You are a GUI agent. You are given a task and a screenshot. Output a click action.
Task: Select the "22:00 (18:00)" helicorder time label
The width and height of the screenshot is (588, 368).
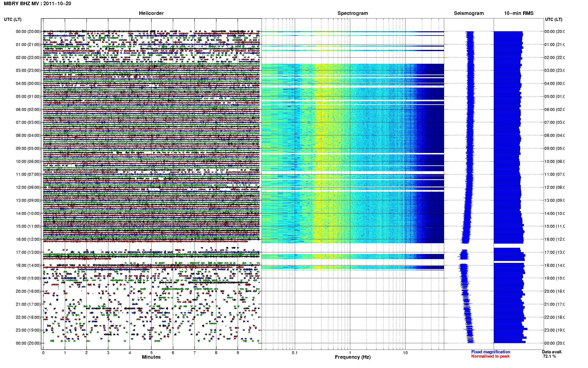[28, 317]
